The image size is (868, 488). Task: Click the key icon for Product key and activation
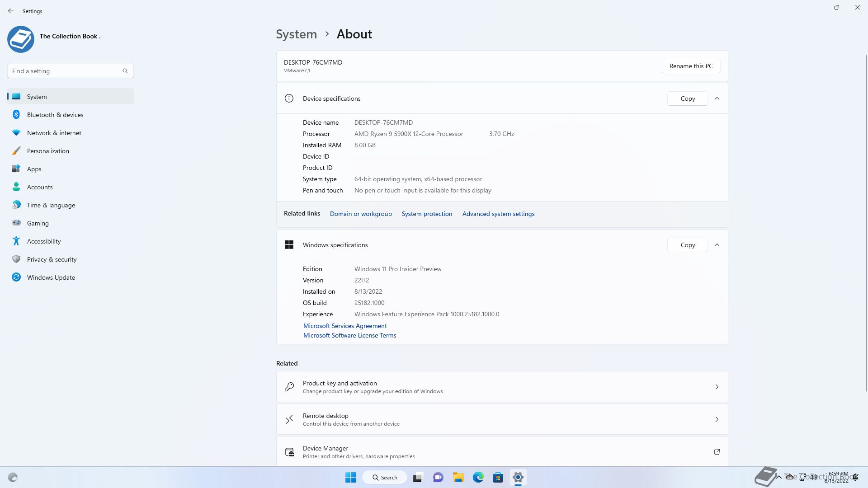point(289,387)
